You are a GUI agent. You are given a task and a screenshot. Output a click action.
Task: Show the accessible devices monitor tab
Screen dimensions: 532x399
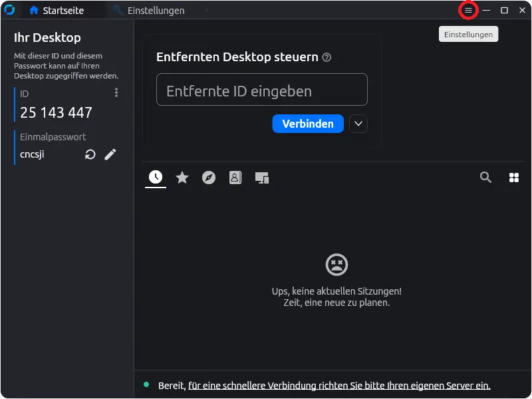(262, 178)
